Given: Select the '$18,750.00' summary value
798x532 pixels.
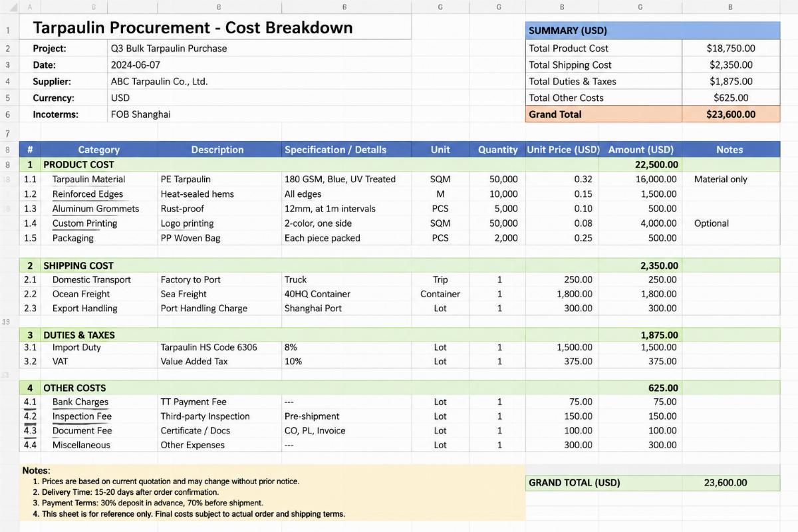Looking at the screenshot, I should coord(731,48).
